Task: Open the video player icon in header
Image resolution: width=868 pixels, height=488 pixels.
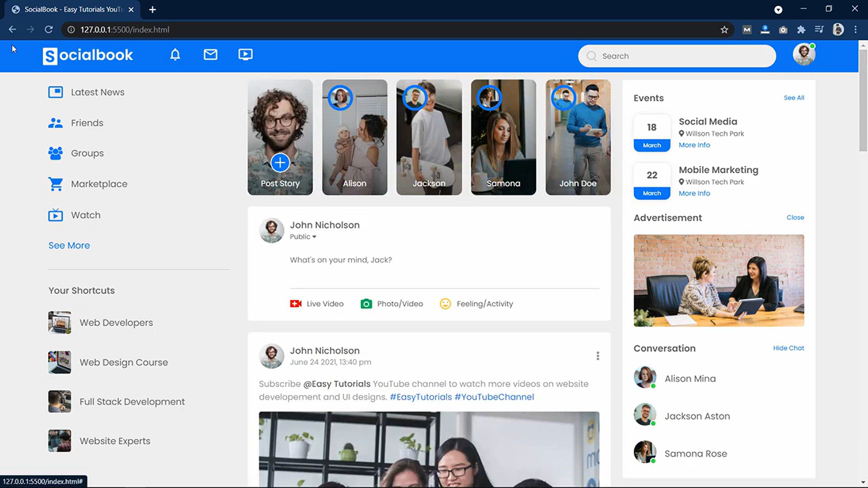Action: coord(245,55)
